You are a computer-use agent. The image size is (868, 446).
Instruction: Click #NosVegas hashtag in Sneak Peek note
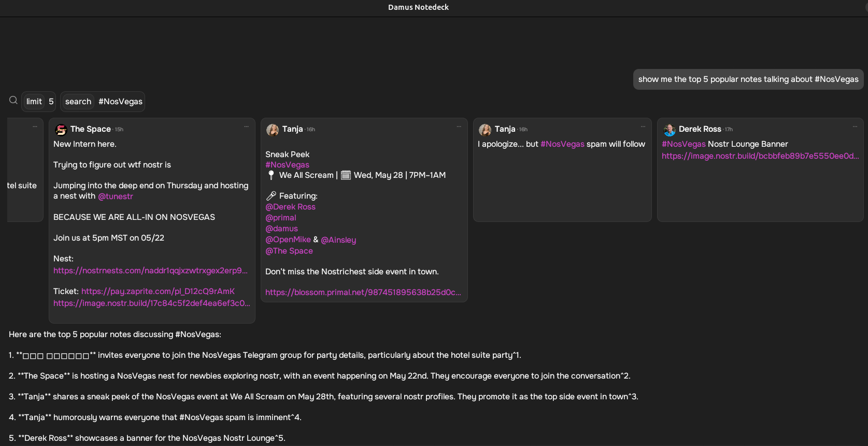pos(287,165)
